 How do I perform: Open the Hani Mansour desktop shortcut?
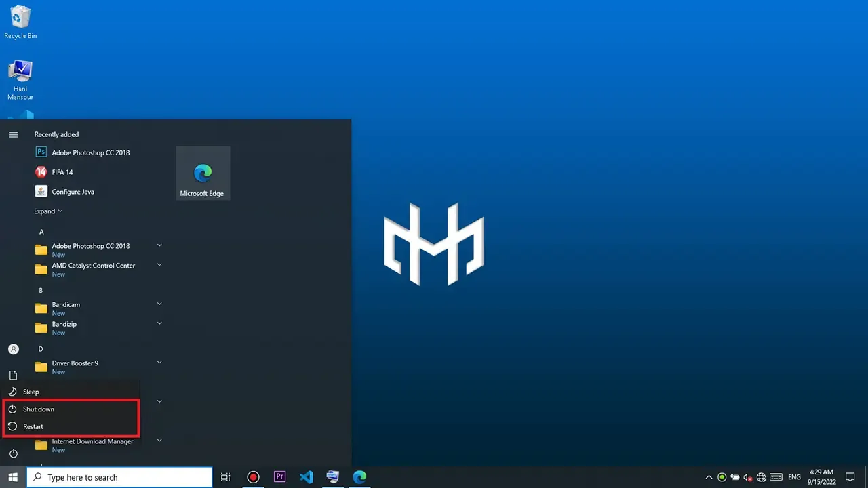(x=20, y=80)
